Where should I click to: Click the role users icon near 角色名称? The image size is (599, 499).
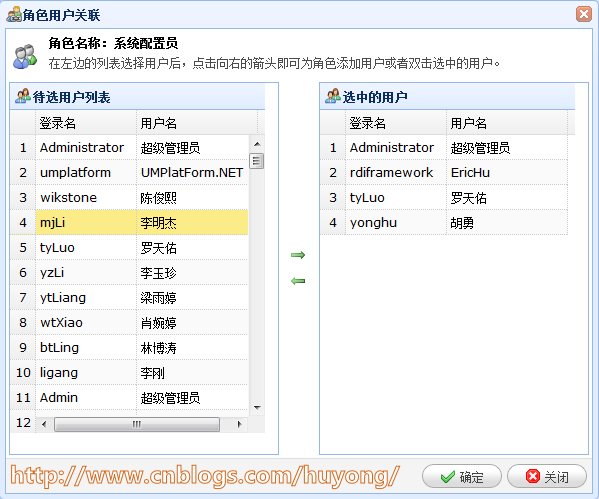point(25,57)
